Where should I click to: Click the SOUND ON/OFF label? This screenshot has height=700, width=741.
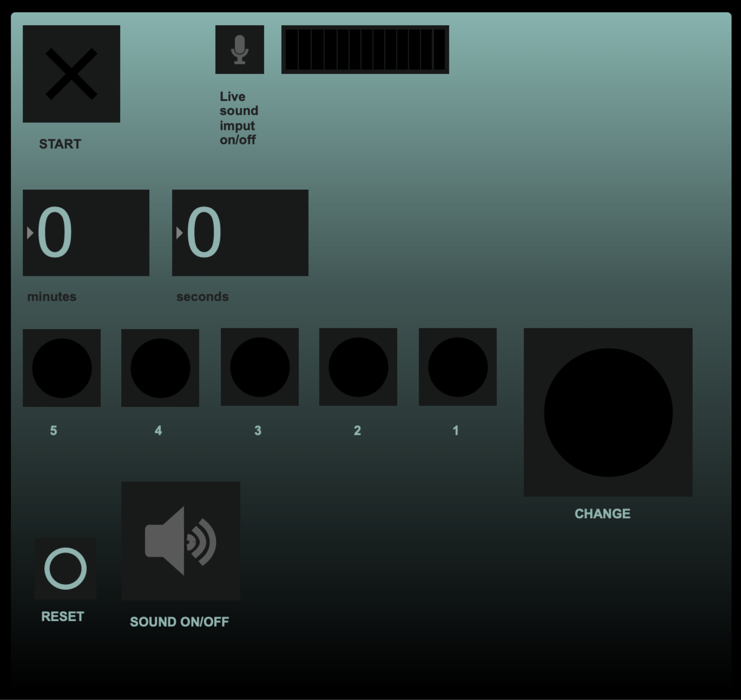pyautogui.click(x=179, y=622)
